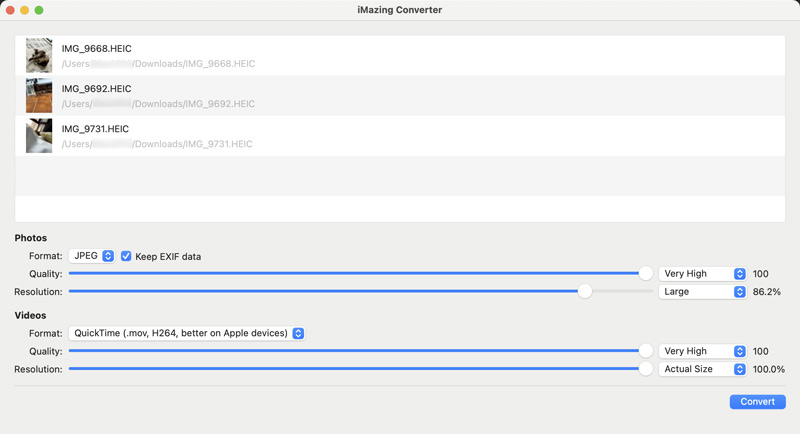Click the Convert button
The width and height of the screenshot is (800, 434).
click(x=757, y=401)
